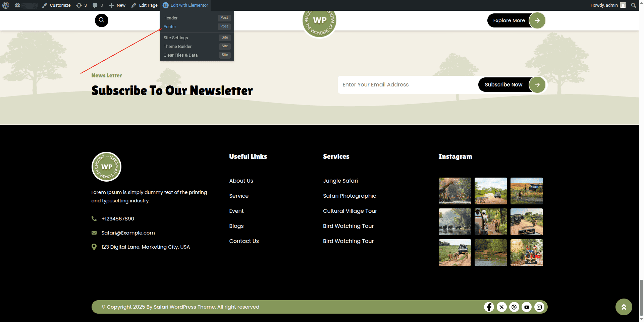Select Footer in the Elementor dropdown
The height and width of the screenshot is (322, 644).
(x=170, y=27)
